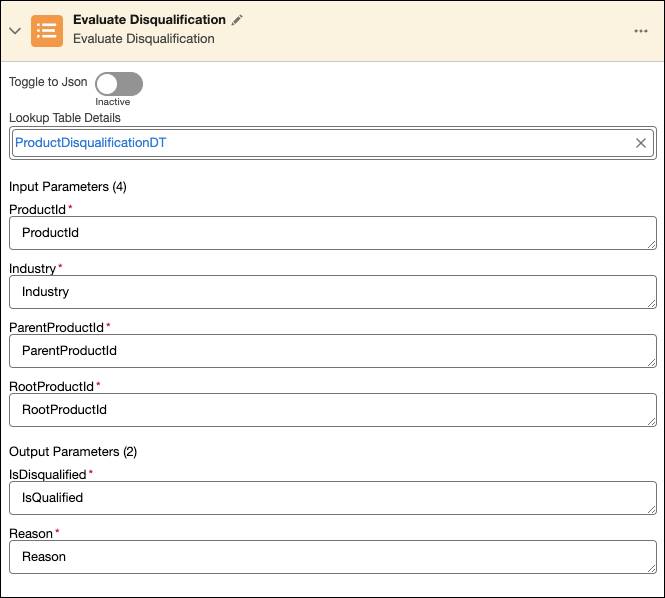The height and width of the screenshot is (598, 665).
Task: Click the IsDisqualified output field containing IsQualified
Action: click(x=332, y=498)
